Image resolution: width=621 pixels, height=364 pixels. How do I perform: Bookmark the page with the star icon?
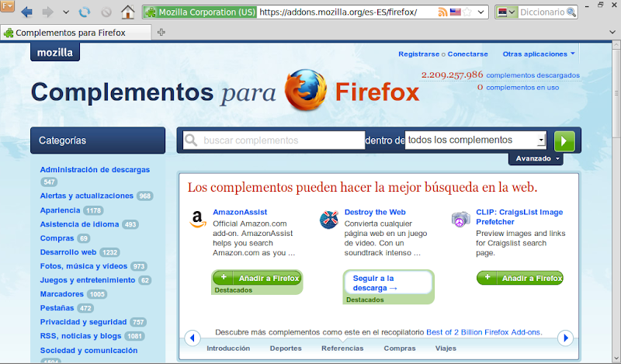pos(467,12)
